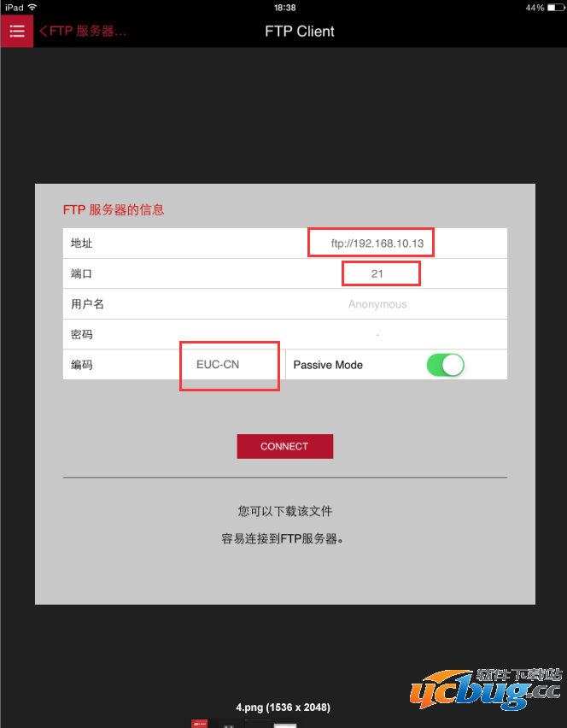567x728 pixels.
Task: Toggle the Passive Mode switch
Action: pos(445,365)
